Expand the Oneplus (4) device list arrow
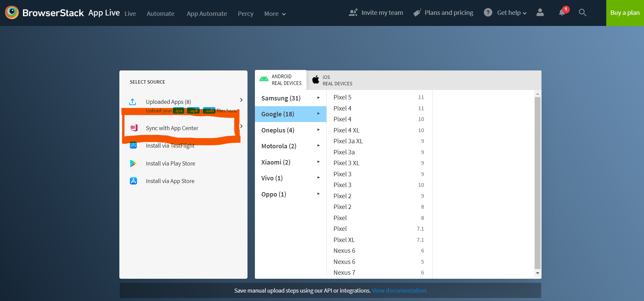The height and width of the screenshot is (301, 644). point(318,129)
